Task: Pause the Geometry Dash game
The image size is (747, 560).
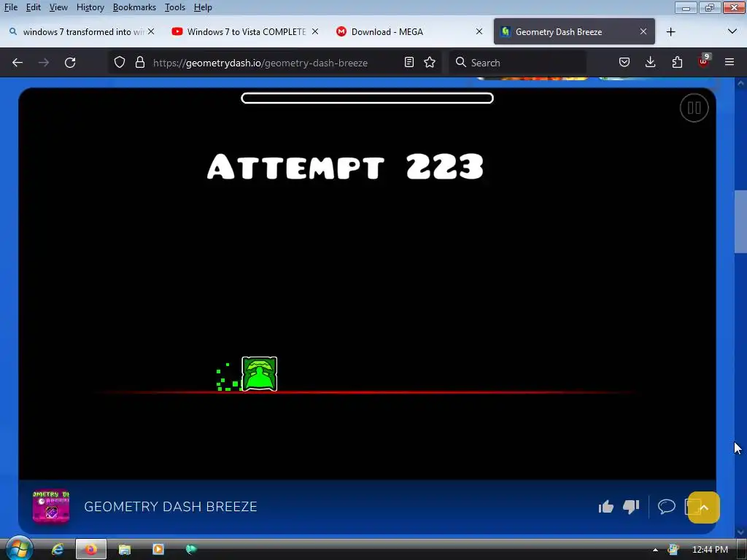Action: click(694, 108)
